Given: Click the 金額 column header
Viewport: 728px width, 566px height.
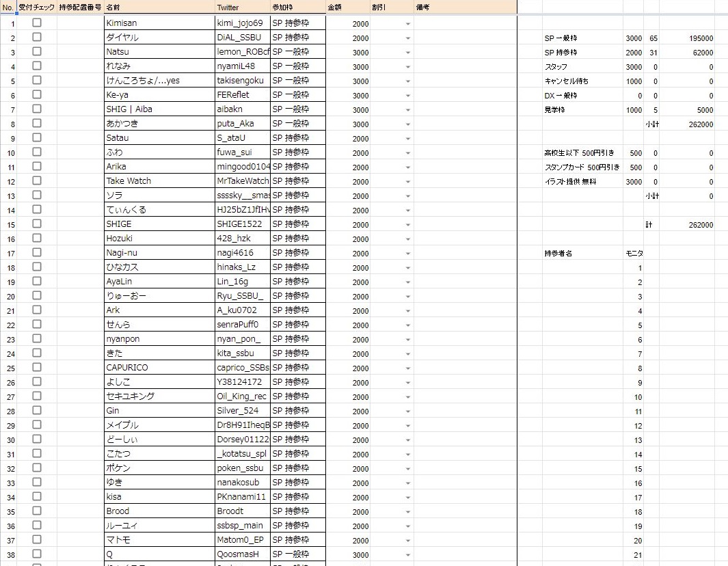Looking at the screenshot, I should click(348, 8).
